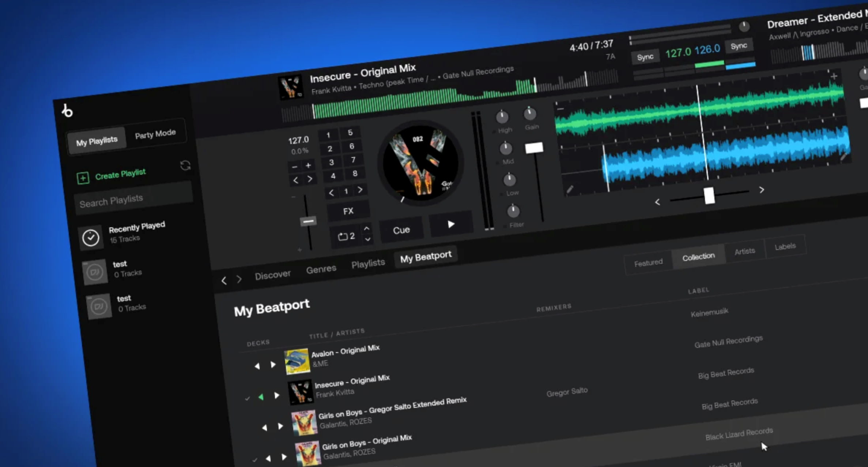Click the channel volume fader
The image size is (868, 467).
tap(534, 148)
